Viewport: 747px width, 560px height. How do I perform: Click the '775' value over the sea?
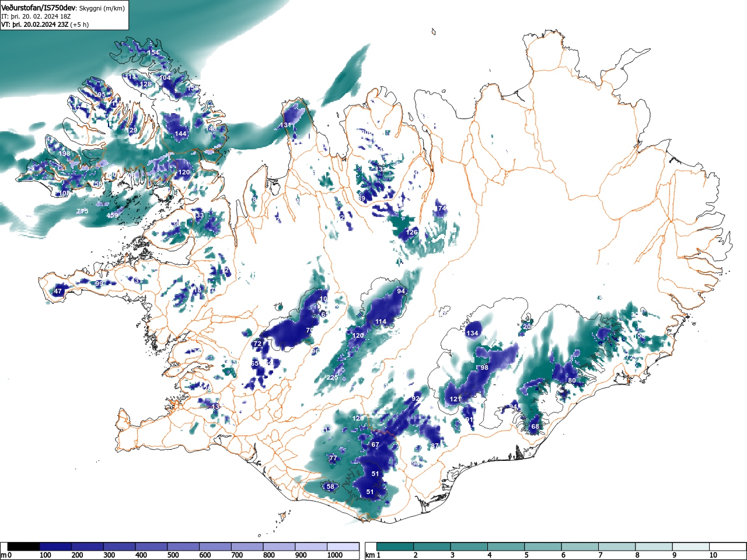pos(82,211)
